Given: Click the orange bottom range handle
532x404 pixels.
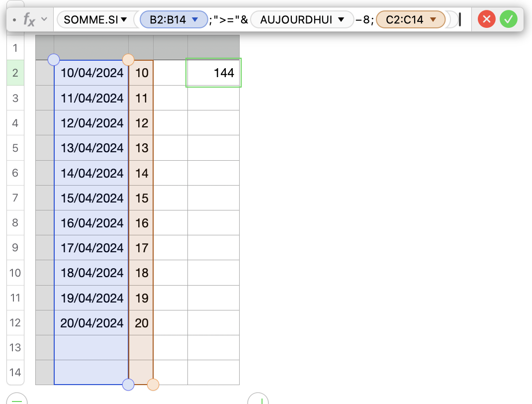Looking at the screenshot, I should pyautogui.click(x=153, y=385).
